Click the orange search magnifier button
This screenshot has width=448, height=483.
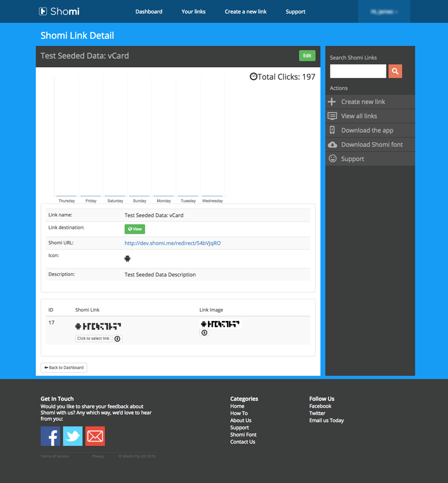click(395, 71)
